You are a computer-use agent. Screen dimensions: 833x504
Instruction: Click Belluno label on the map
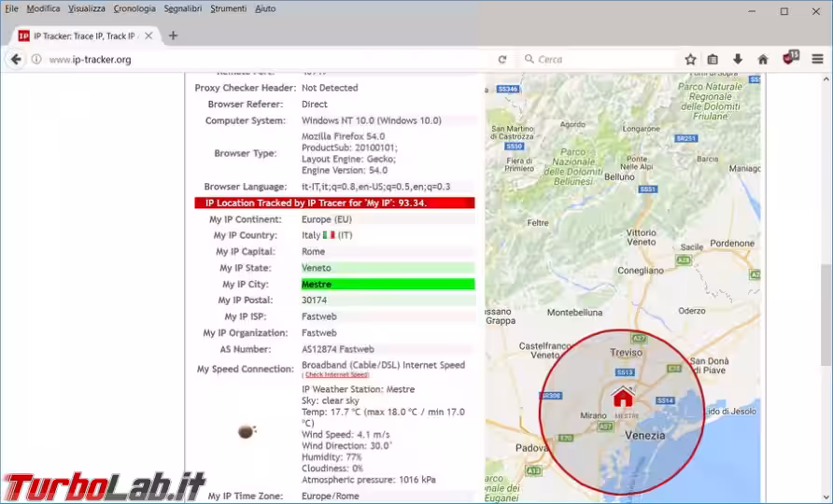pos(619,176)
